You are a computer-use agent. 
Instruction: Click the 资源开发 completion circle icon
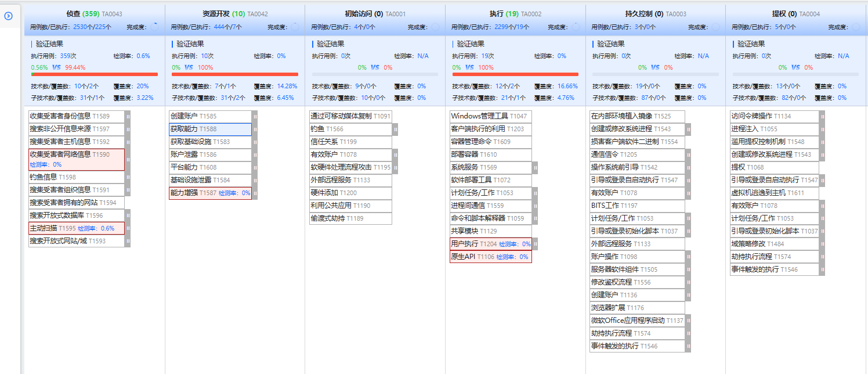[x=295, y=26]
